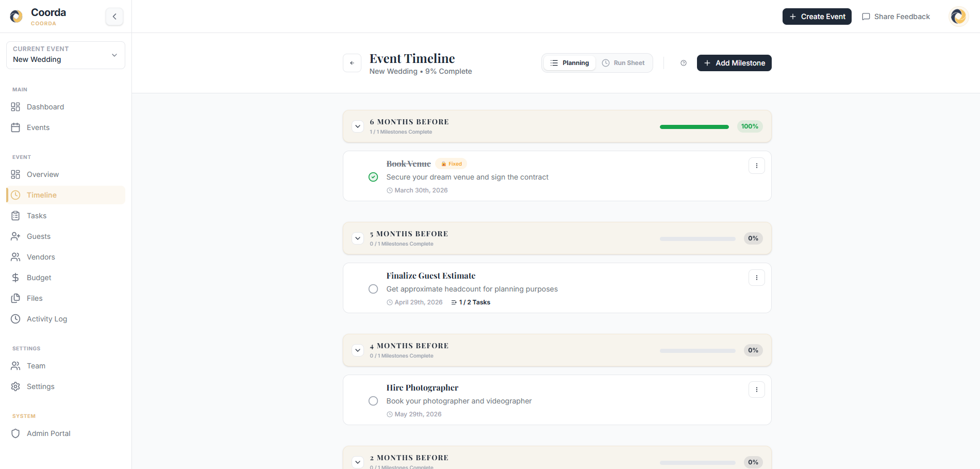
Task: Click the 100% progress bar for 6 Months Before
Action: pyautogui.click(x=694, y=126)
